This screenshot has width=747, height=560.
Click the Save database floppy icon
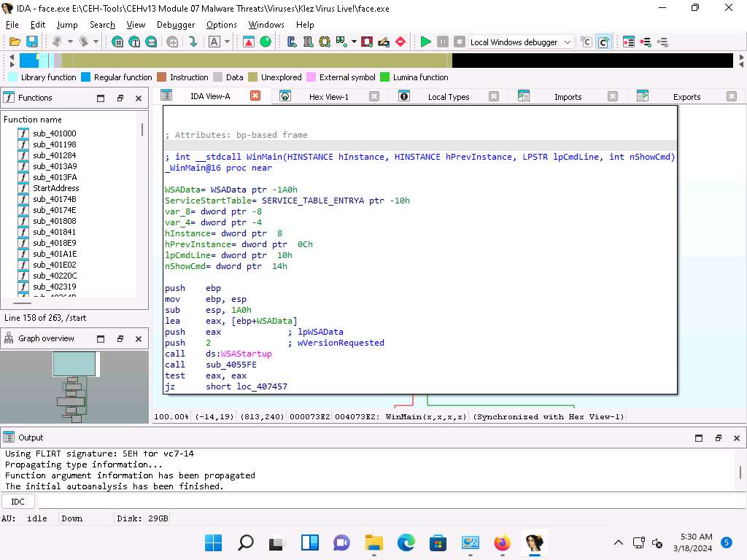(x=31, y=42)
